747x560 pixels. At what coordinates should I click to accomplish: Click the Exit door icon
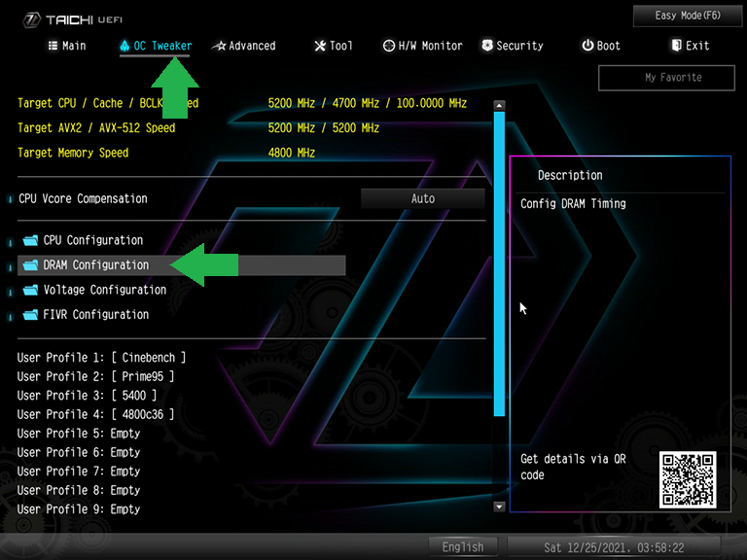click(677, 46)
